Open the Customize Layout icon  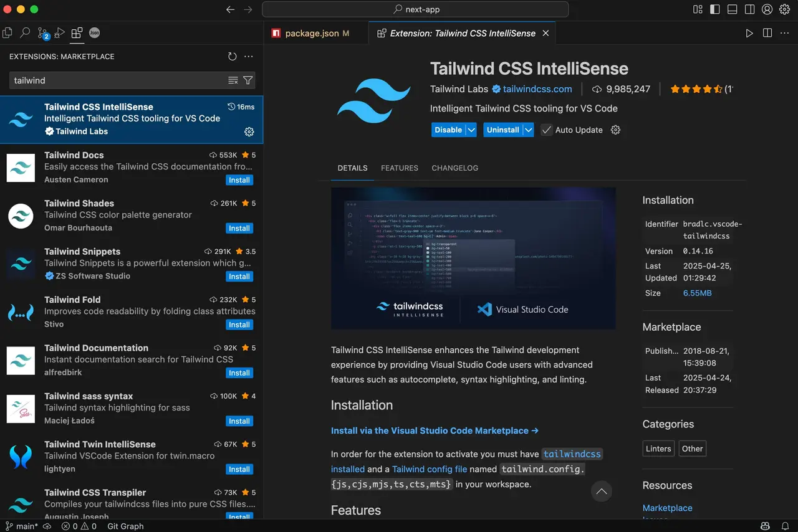pos(698,9)
